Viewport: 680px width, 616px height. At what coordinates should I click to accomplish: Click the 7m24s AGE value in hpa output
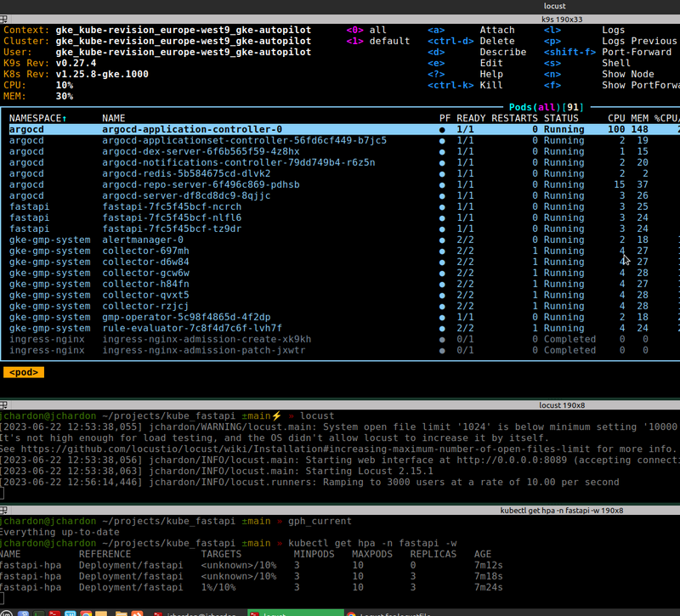click(488, 587)
